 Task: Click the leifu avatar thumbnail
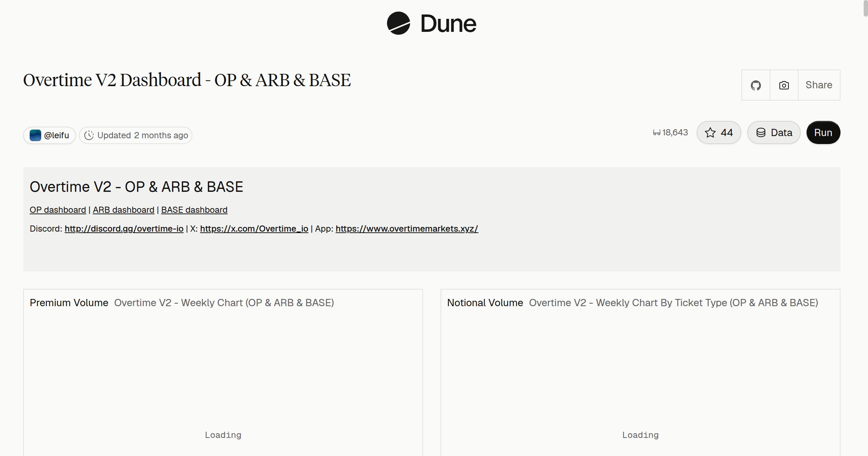35,135
